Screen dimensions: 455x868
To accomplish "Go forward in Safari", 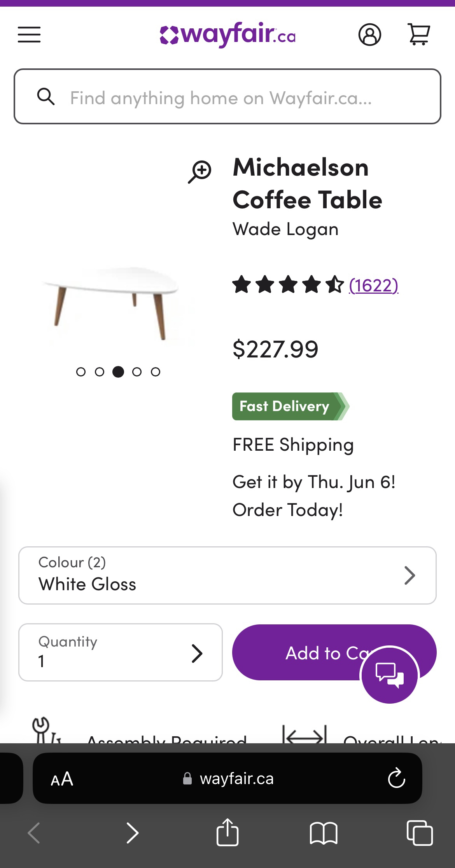I will tap(133, 833).
